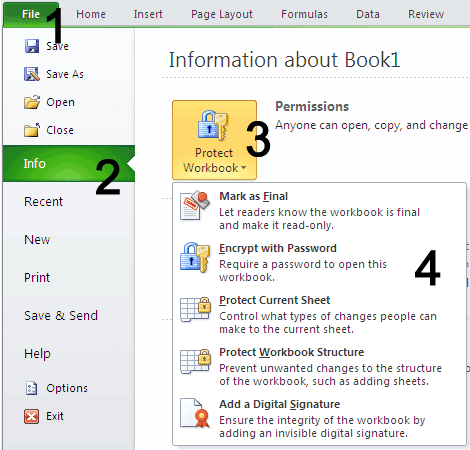
Task: Open the Page Layout ribbon tab
Action: [222, 14]
